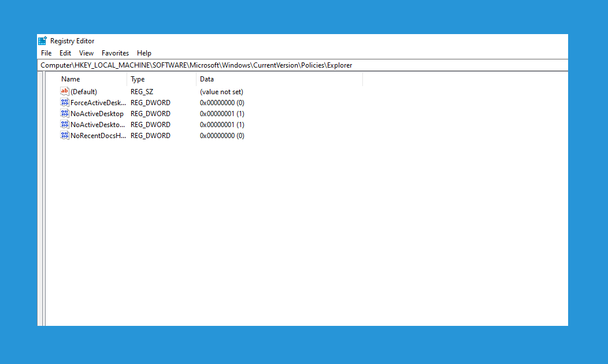The image size is (608, 364).
Task: Open the Favorites menu
Action: (115, 53)
